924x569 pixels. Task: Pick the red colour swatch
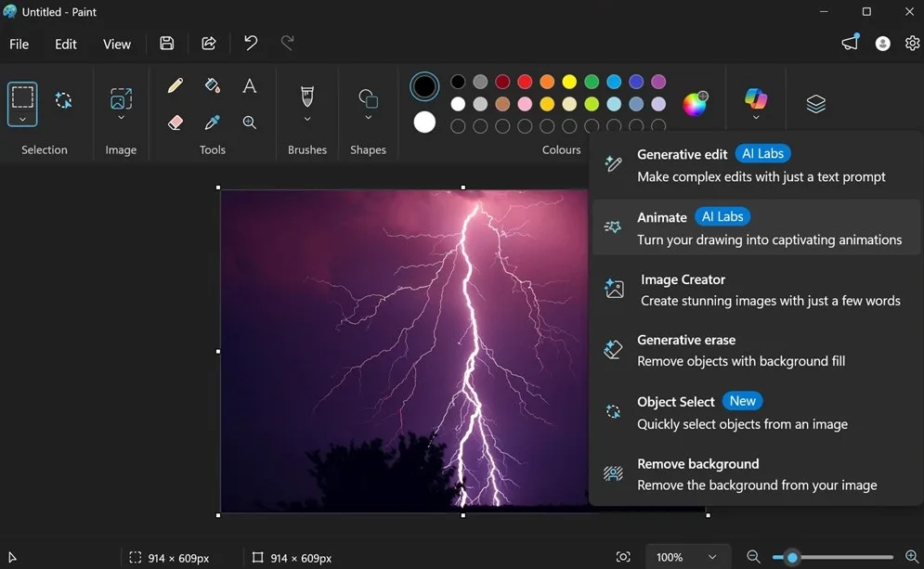click(524, 81)
